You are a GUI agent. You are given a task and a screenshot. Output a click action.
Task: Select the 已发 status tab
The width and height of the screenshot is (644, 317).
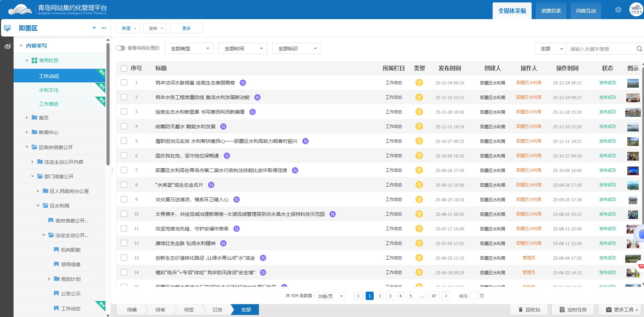click(217, 310)
